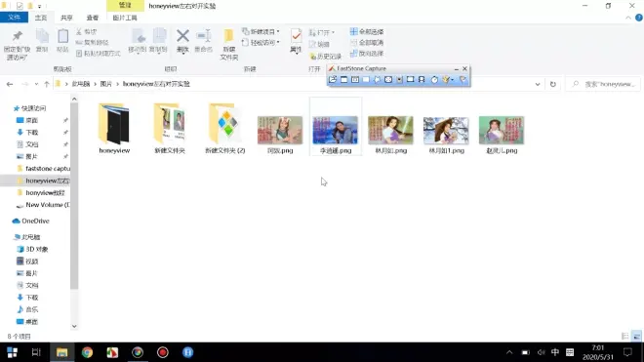This screenshot has height=362, width=644.
Task: Open faststone captu folder in sidebar
Action: pyautogui.click(x=43, y=169)
